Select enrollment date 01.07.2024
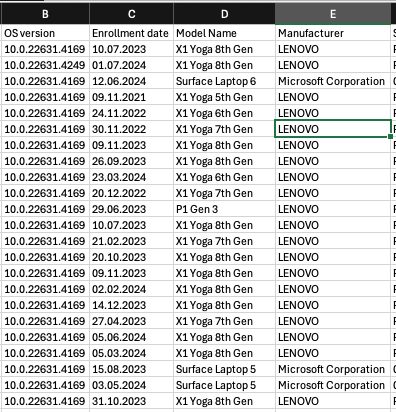This screenshot has height=412, width=396. point(132,65)
